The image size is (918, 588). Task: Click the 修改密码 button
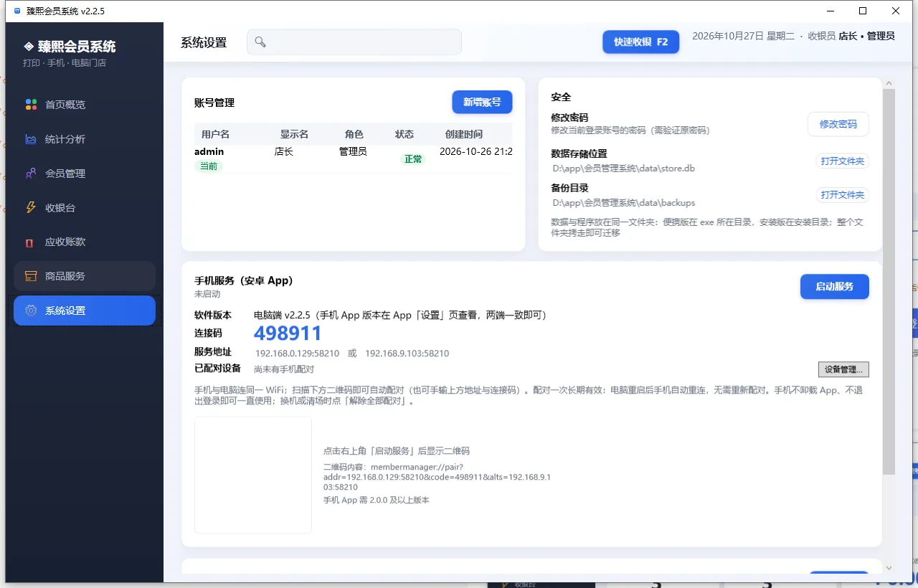pos(838,124)
